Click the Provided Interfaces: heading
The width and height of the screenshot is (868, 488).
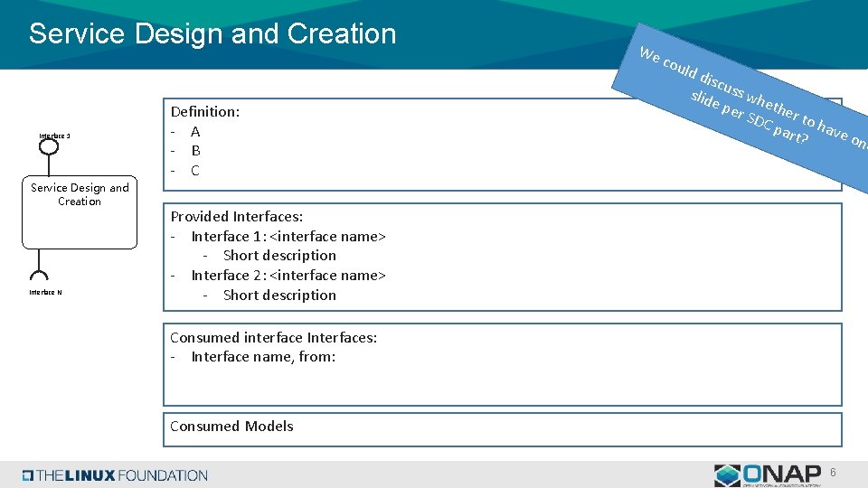click(x=236, y=216)
